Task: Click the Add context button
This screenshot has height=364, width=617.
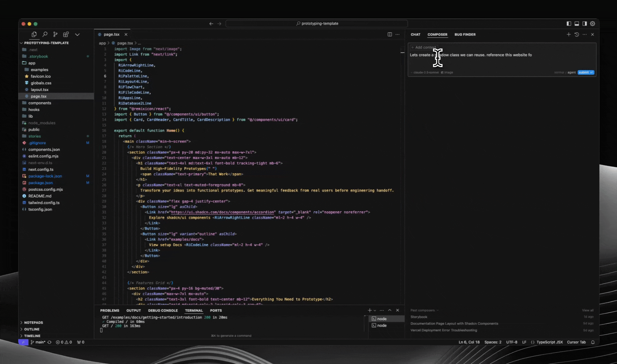Action: pyautogui.click(x=423, y=48)
